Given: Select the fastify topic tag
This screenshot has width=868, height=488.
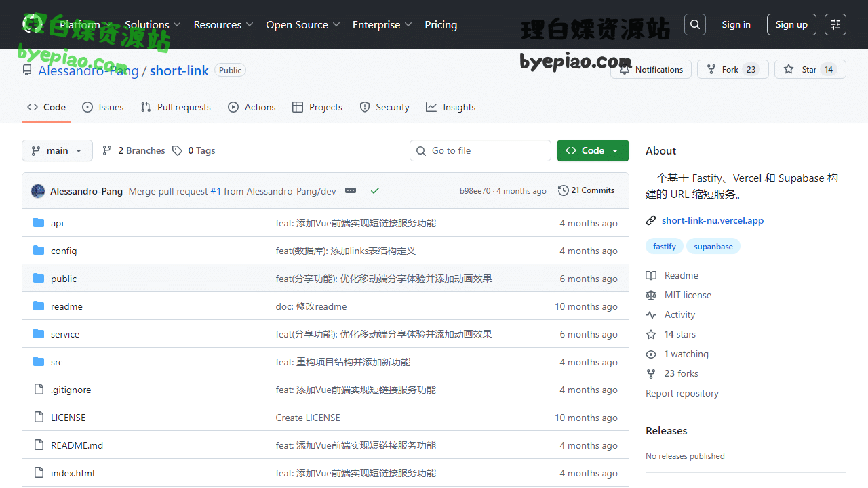Looking at the screenshot, I should coord(664,247).
